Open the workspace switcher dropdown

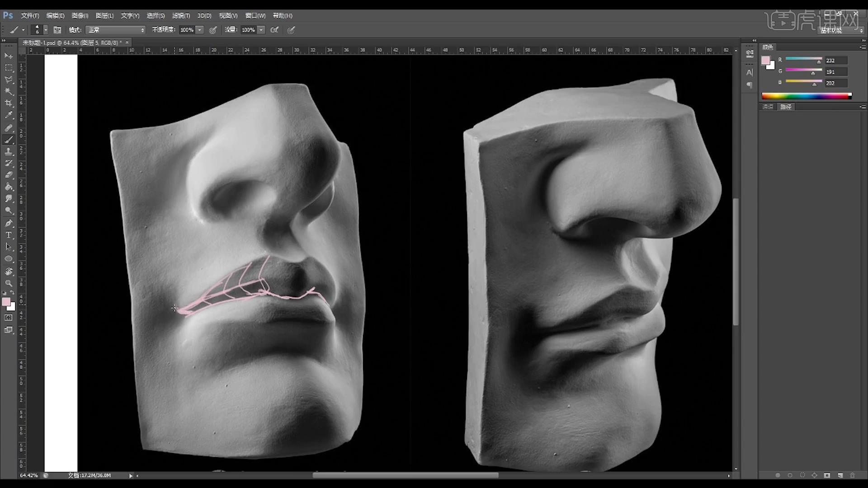click(840, 30)
